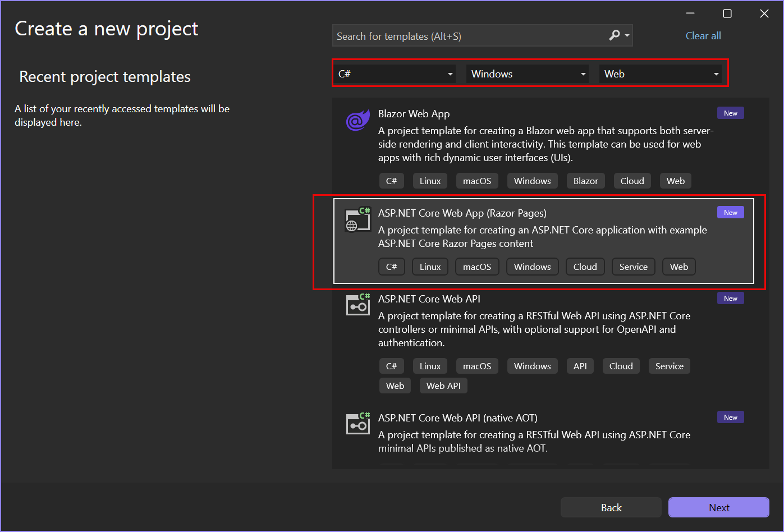
Task: Click the Back button
Action: [x=611, y=507]
